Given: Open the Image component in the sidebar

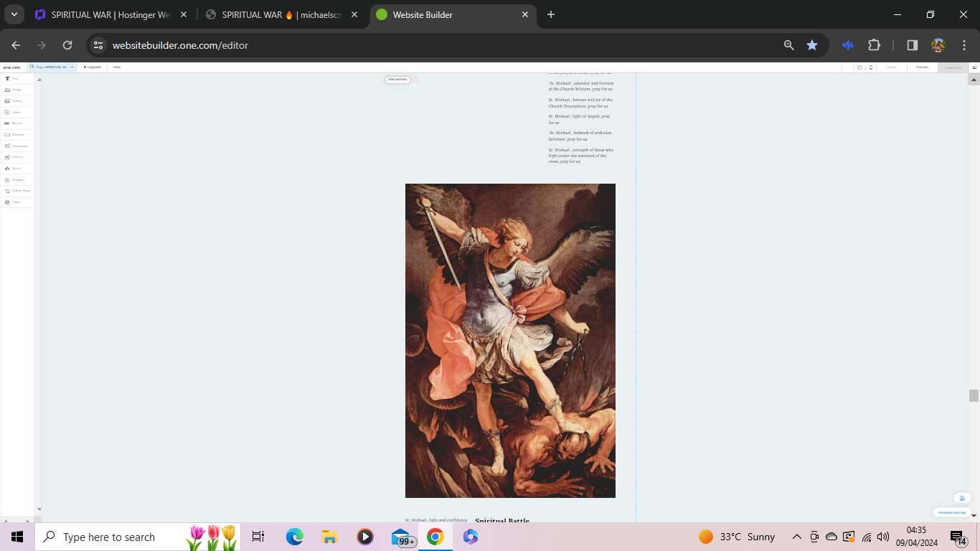Looking at the screenshot, I should pos(17,90).
